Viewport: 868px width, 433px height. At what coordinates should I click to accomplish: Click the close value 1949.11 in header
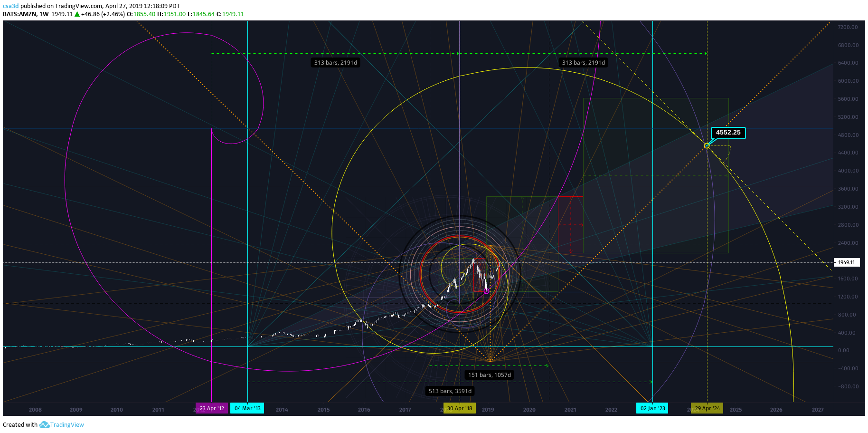pos(233,14)
